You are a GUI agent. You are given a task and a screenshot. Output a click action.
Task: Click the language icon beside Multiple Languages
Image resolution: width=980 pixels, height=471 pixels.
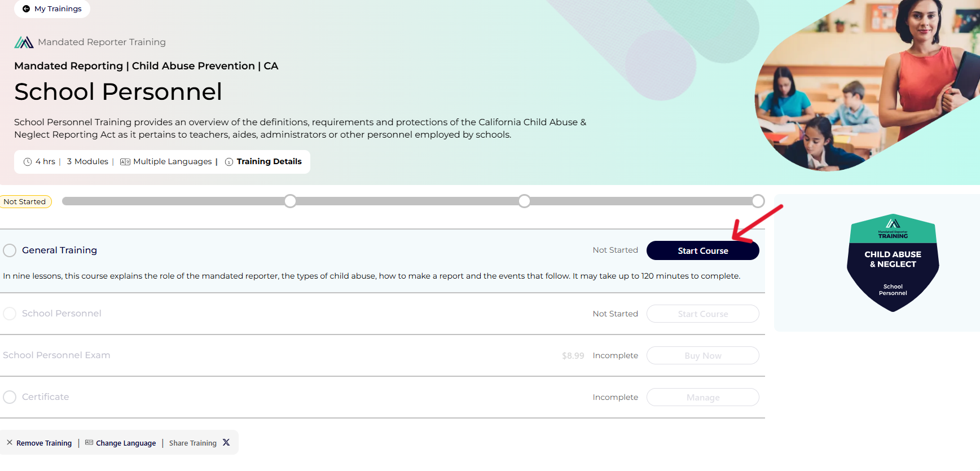[125, 162]
